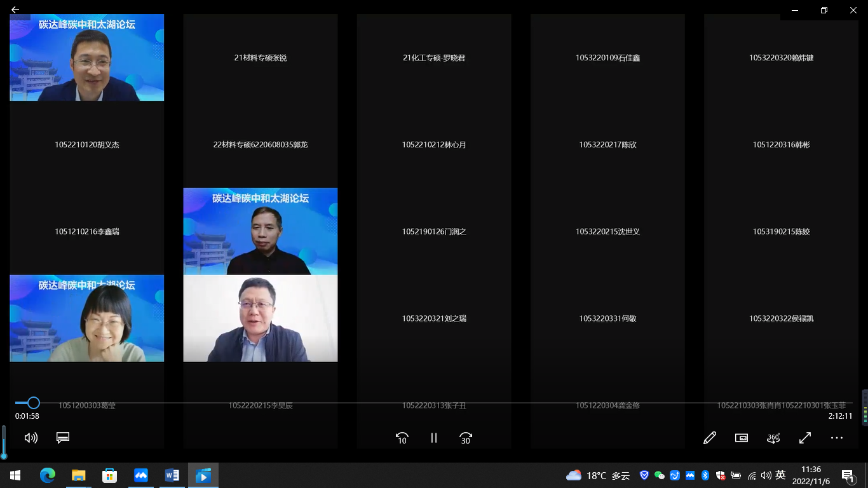Image resolution: width=868 pixels, height=488 pixels.
Task: Open the 18°C weather widget
Action: (597, 475)
